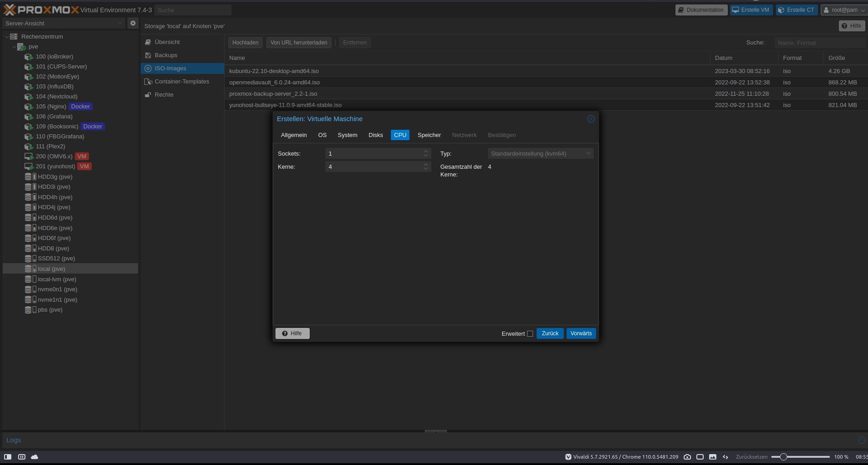Toggle the Erweitert checkbox
This screenshot has width=868, height=465.
[530, 334]
